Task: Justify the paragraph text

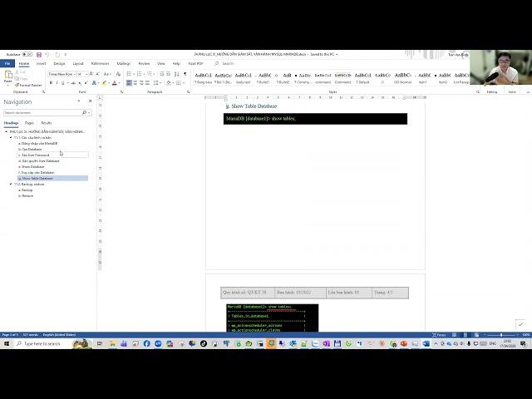Action: click(x=147, y=83)
